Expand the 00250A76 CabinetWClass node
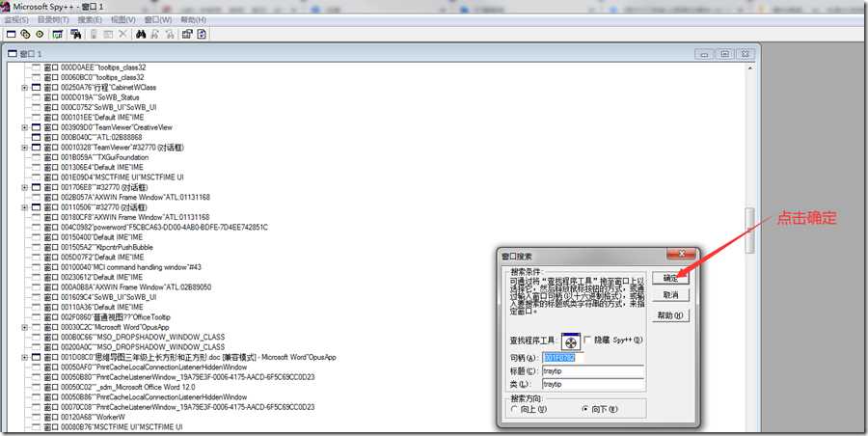The height and width of the screenshot is (436, 868). pos(24,88)
